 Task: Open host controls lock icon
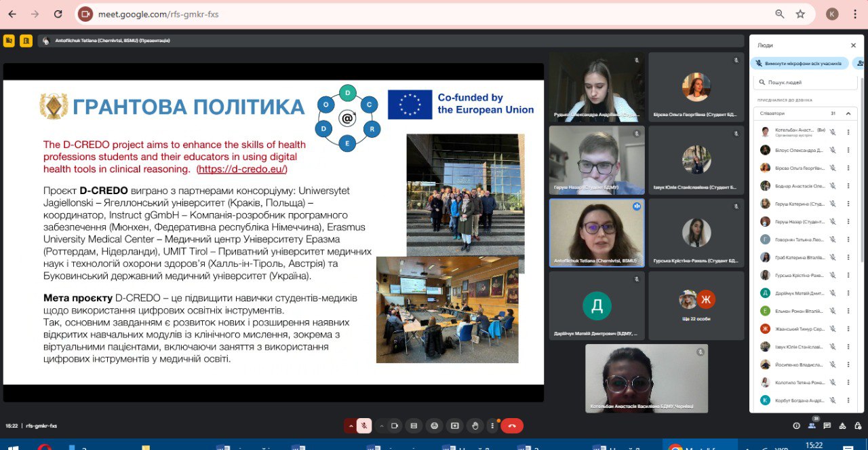click(x=856, y=426)
